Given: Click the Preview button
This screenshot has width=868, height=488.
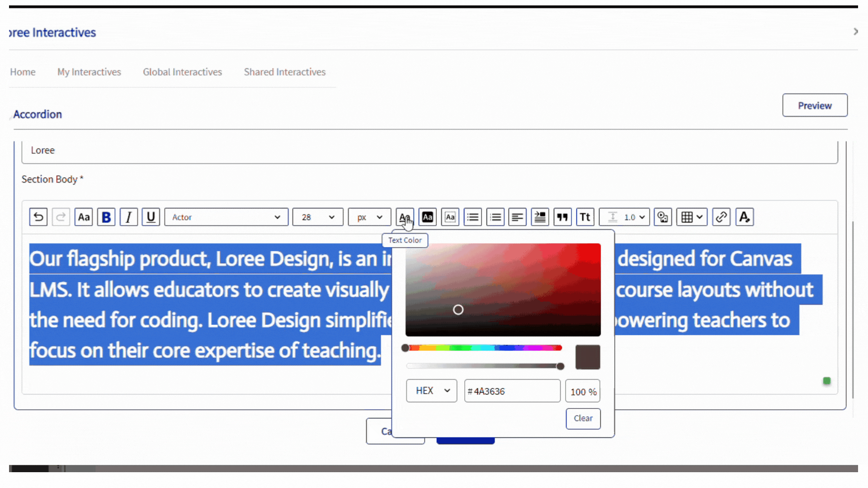Looking at the screenshot, I should tap(815, 105).
